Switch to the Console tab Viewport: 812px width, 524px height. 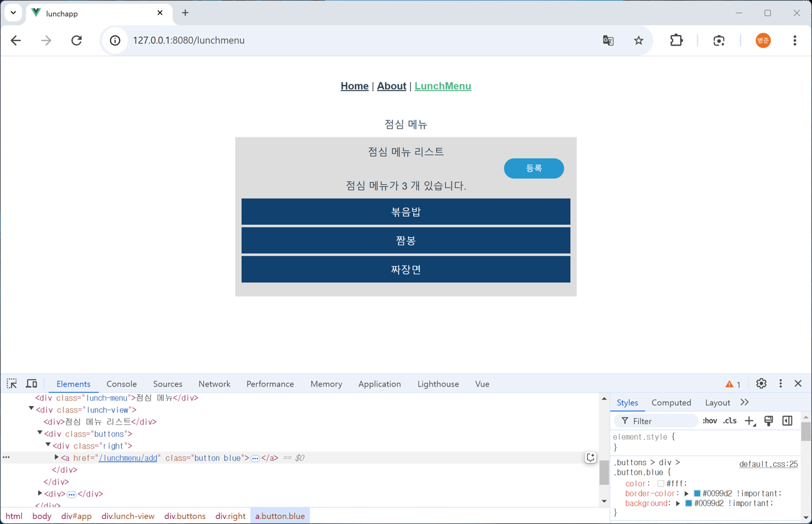121,384
